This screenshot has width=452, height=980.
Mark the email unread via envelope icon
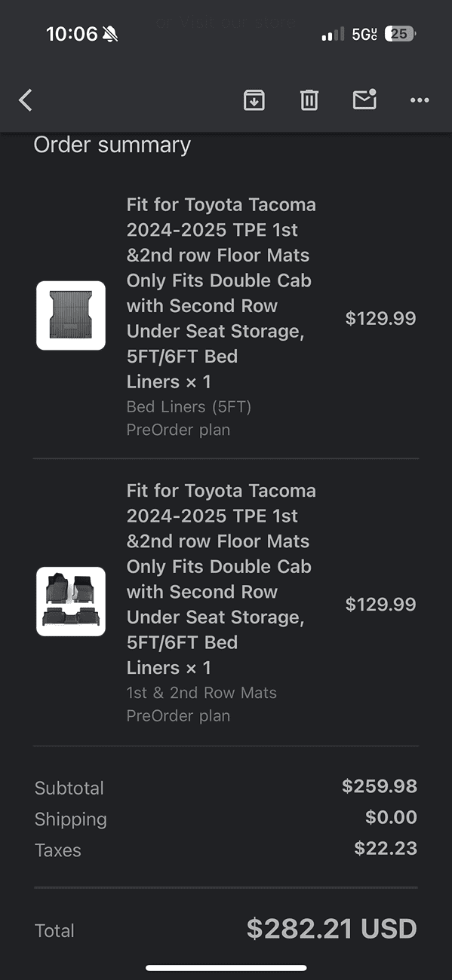click(x=364, y=100)
